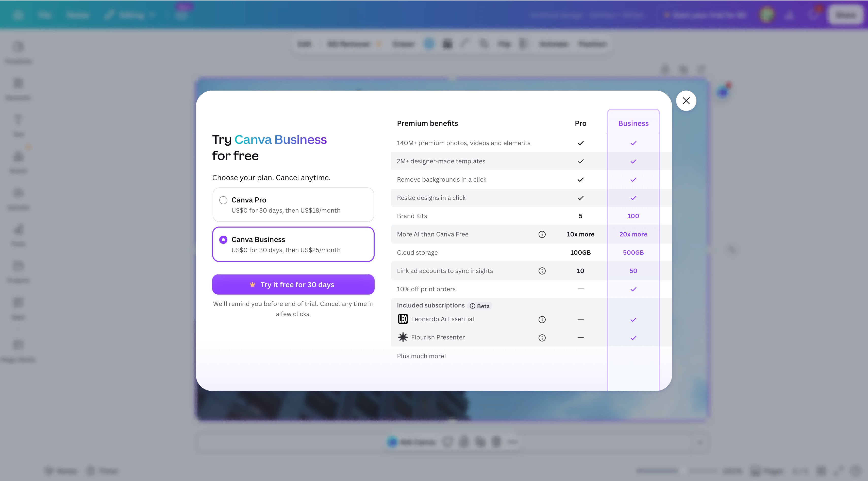Screen dimensions: 868x481
Task: Click "Choose your plan. Cancel anytime." text
Action: 271,178
